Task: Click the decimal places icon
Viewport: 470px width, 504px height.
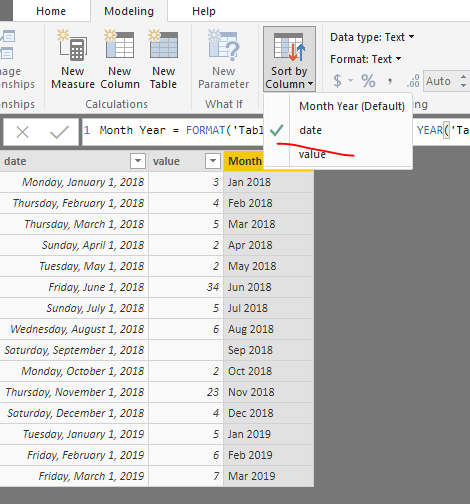Action: coord(413,81)
